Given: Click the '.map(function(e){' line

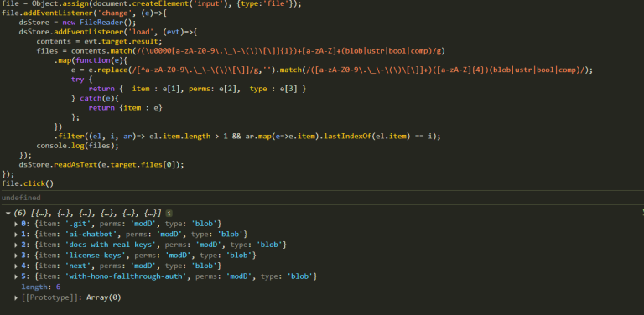Looking at the screenshot, I should click(x=91, y=60).
